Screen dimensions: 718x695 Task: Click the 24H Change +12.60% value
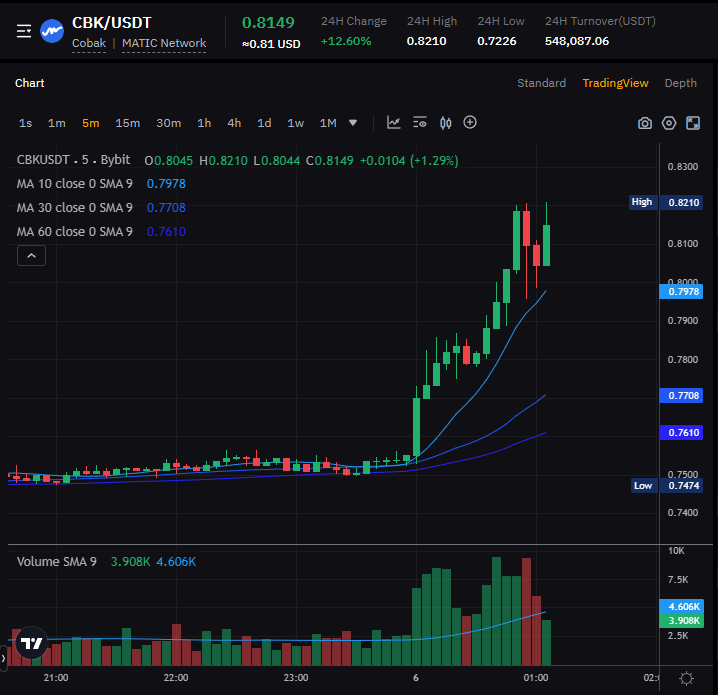[x=346, y=41]
